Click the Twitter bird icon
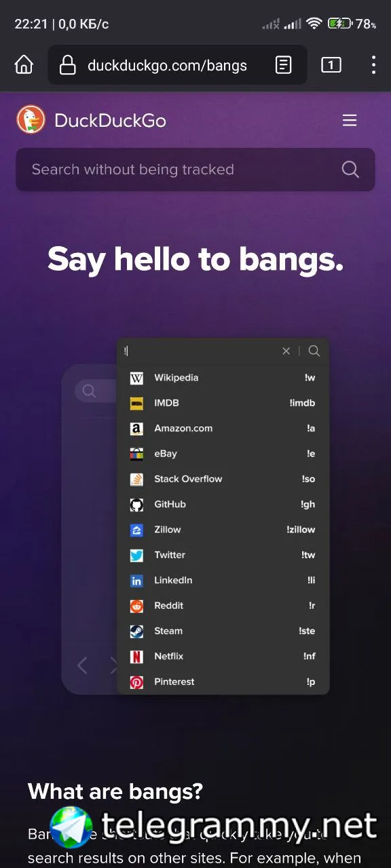Image resolution: width=391 pixels, height=868 pixels. [136, 555]
